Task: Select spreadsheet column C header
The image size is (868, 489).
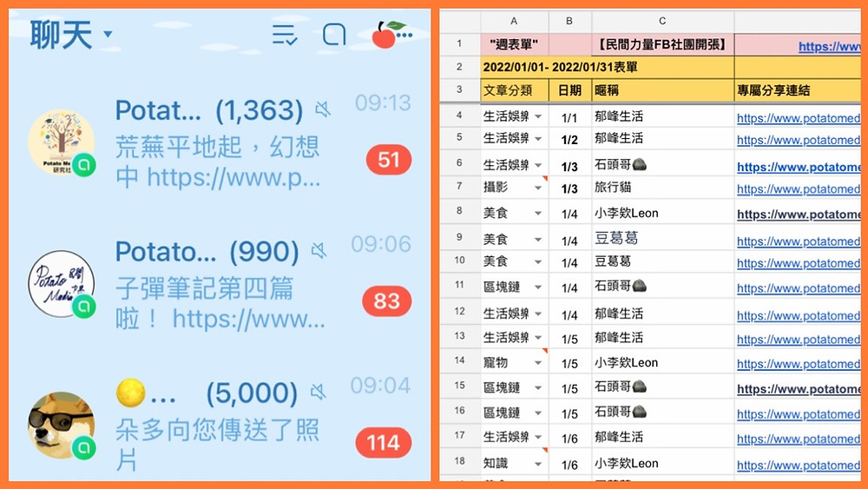Action: (x=662, y=21)
